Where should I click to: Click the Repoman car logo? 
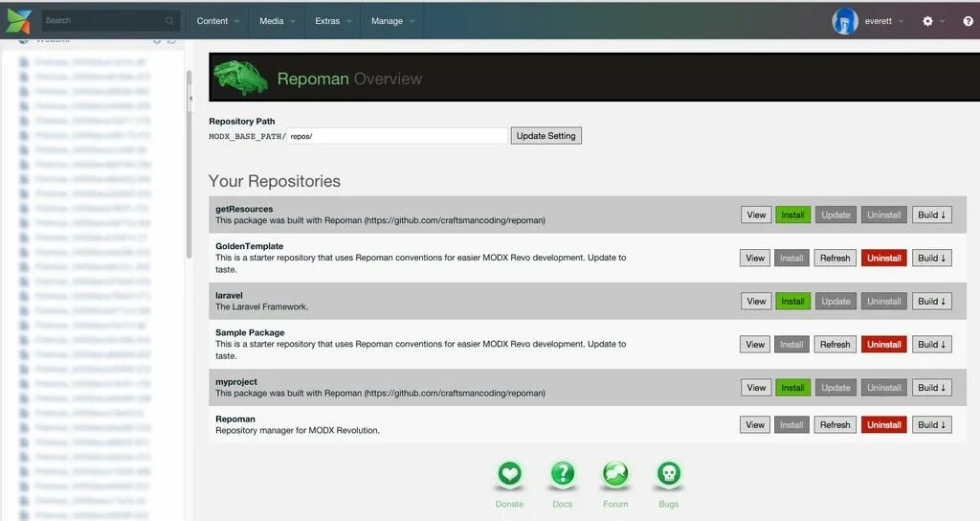click(240, 78)
